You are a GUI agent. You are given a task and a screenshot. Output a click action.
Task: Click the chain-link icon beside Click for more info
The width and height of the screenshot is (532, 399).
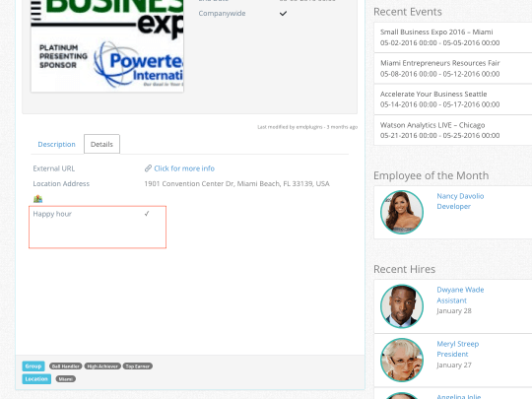[x=148, y=168]
